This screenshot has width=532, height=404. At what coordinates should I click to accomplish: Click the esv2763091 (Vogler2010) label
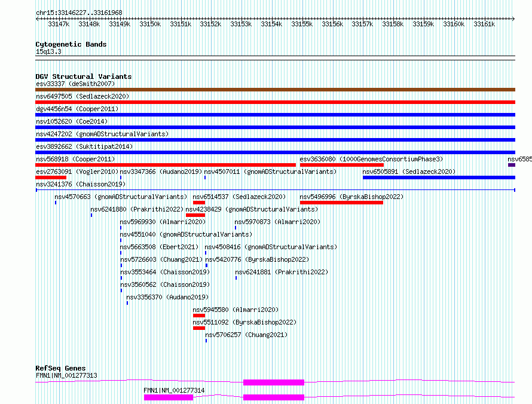click(77, 172)
